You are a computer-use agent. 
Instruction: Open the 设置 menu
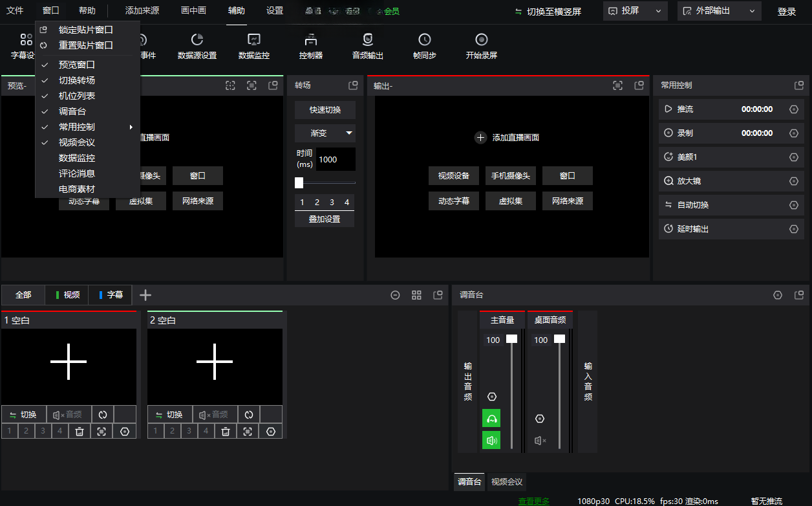pos(275,11)
